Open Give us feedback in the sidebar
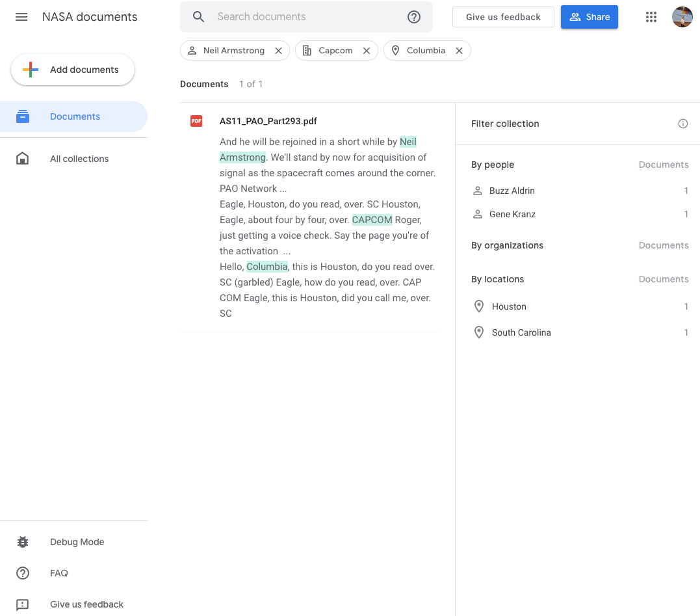The height and width of the screenshot is (616, 700). click(x=73, y=604)
